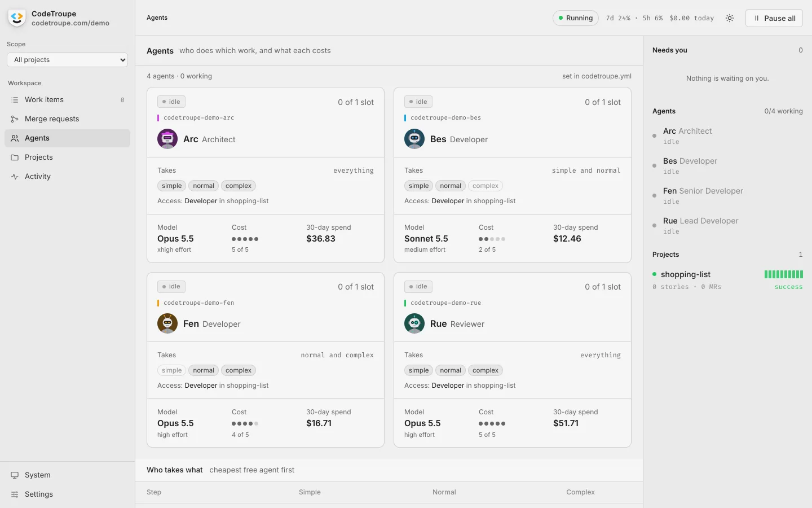The width and height of the screenshot is (812, 508).
Task: Open Settings in the sidebar
Action: 68,494
